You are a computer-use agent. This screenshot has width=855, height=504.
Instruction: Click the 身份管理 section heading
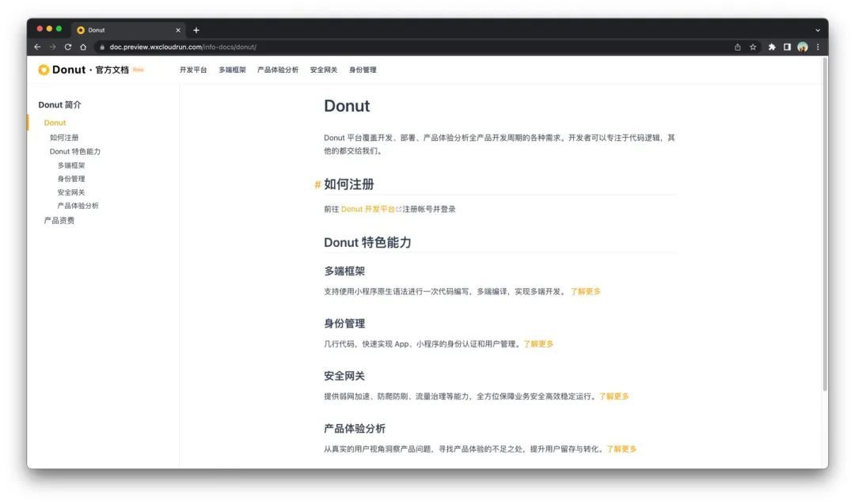344,323
